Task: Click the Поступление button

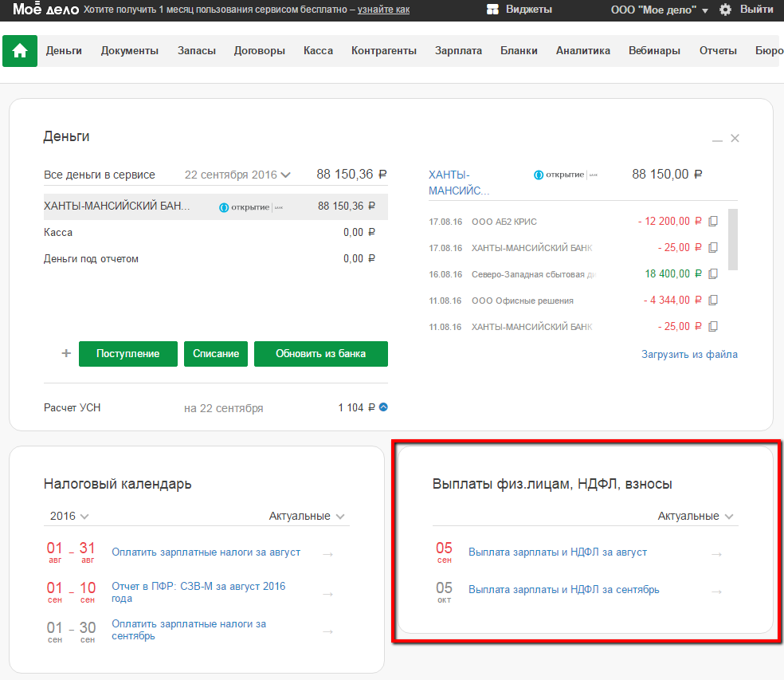Action: (127, 354)
